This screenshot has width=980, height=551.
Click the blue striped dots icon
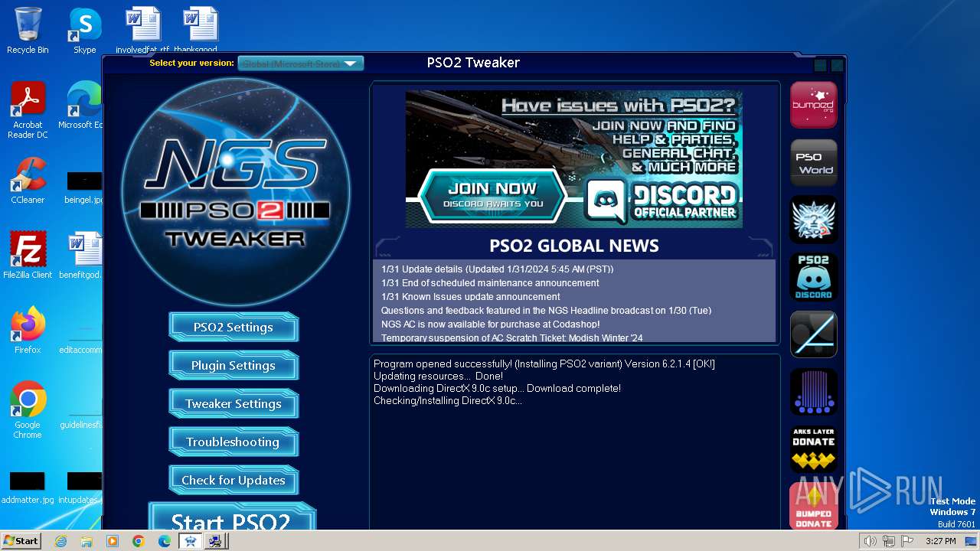[813, 392]
